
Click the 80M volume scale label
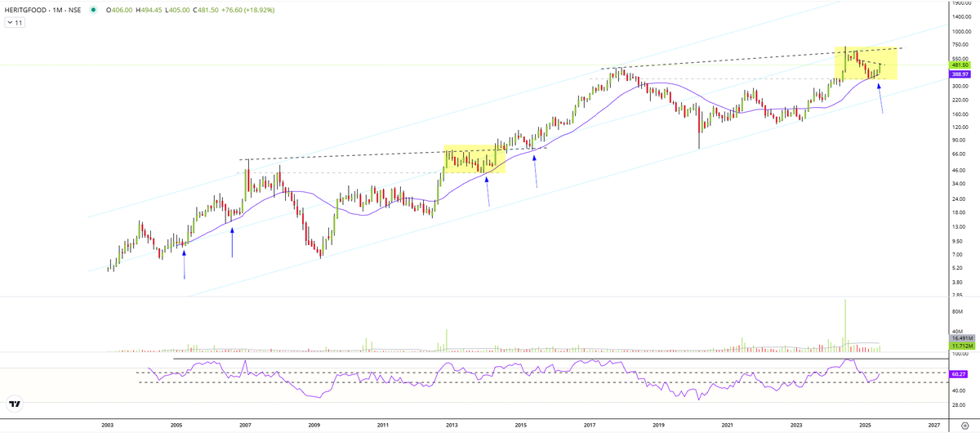tap(955, 311)
